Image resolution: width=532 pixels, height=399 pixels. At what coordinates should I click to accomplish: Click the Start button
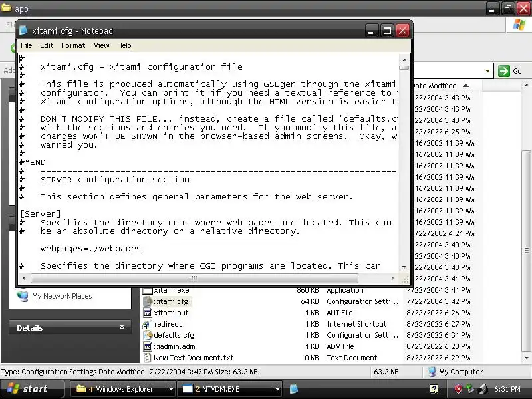[x=32, y=389]
